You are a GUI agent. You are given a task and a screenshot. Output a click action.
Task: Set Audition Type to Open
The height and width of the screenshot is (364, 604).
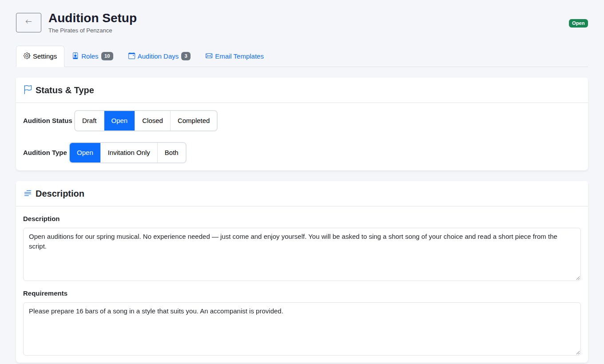(x=85, y=153)
